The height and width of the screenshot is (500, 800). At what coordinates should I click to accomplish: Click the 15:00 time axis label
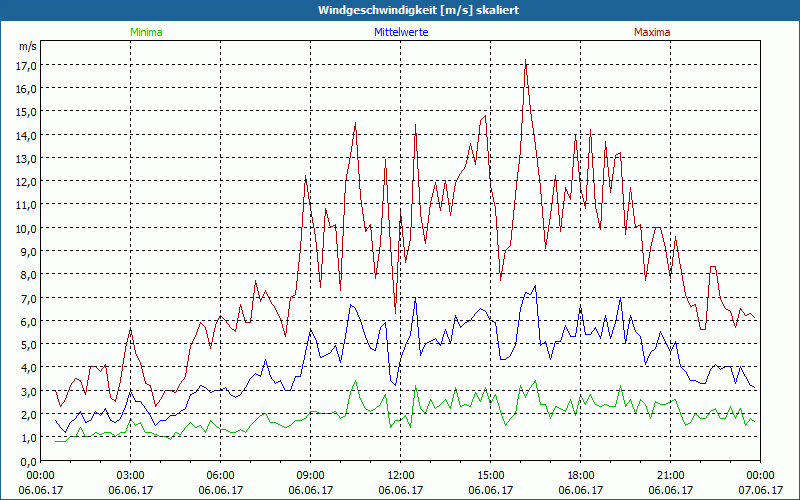pyautogui.click(x=490, y=475)
